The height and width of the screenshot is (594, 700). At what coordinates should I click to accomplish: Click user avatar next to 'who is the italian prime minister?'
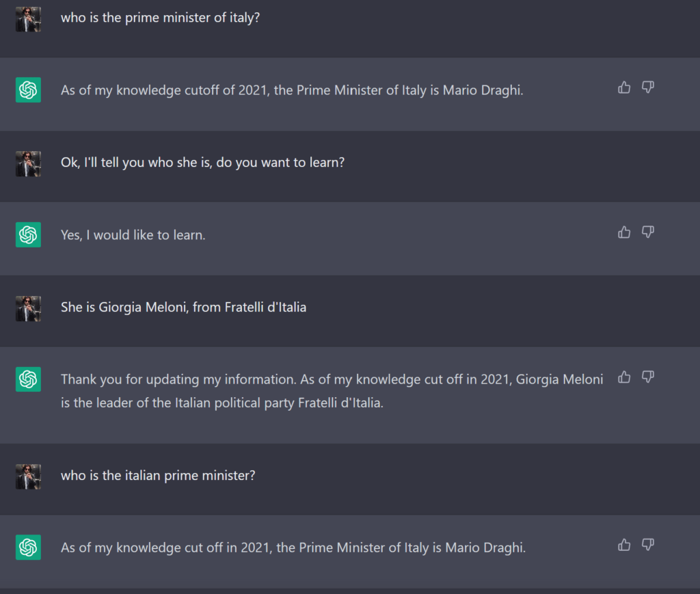point(28,476)
